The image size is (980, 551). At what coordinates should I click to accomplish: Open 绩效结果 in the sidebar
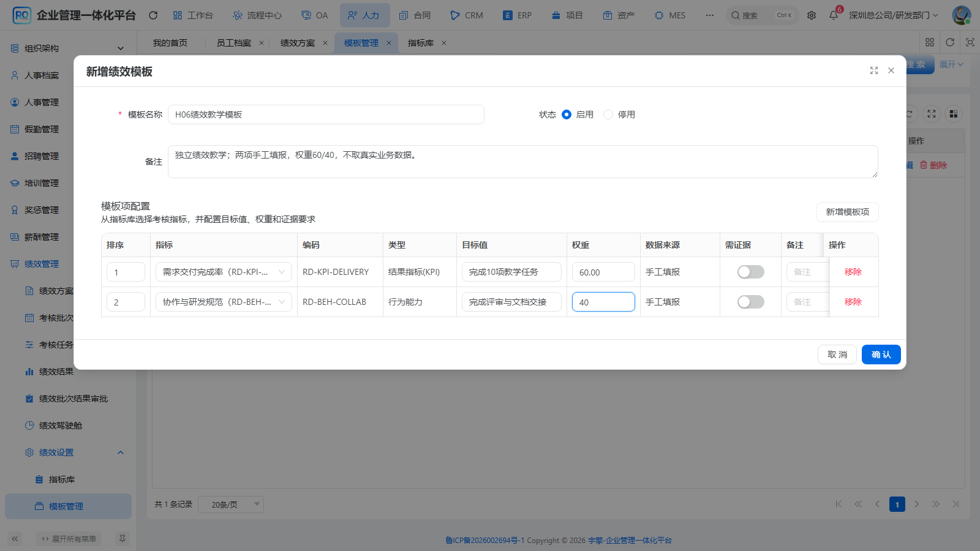click(x=68, y=372)
